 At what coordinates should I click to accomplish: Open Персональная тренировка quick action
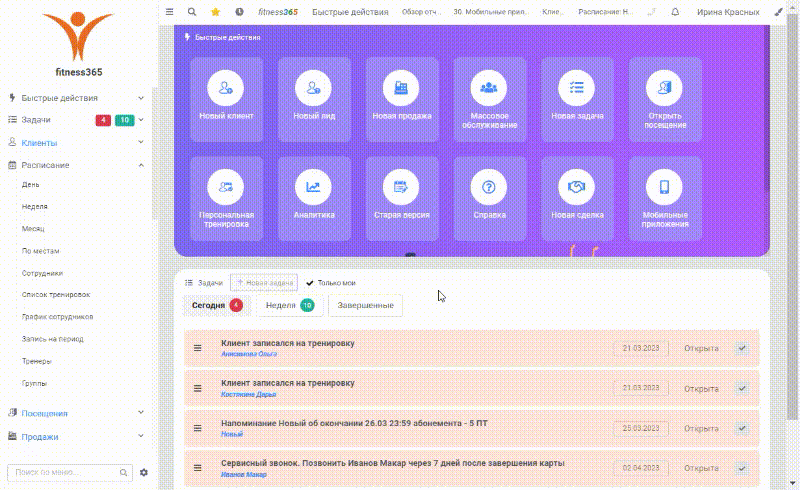coord(226,198)
